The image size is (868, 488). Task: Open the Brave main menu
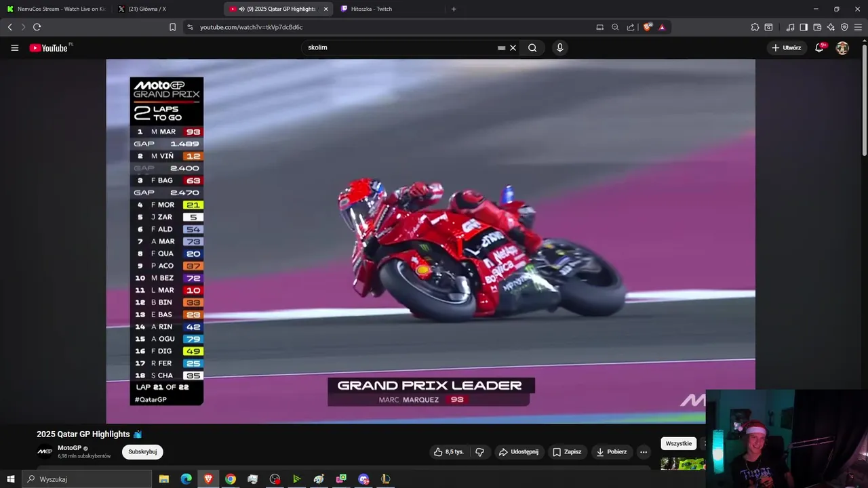tap(859, 27)
